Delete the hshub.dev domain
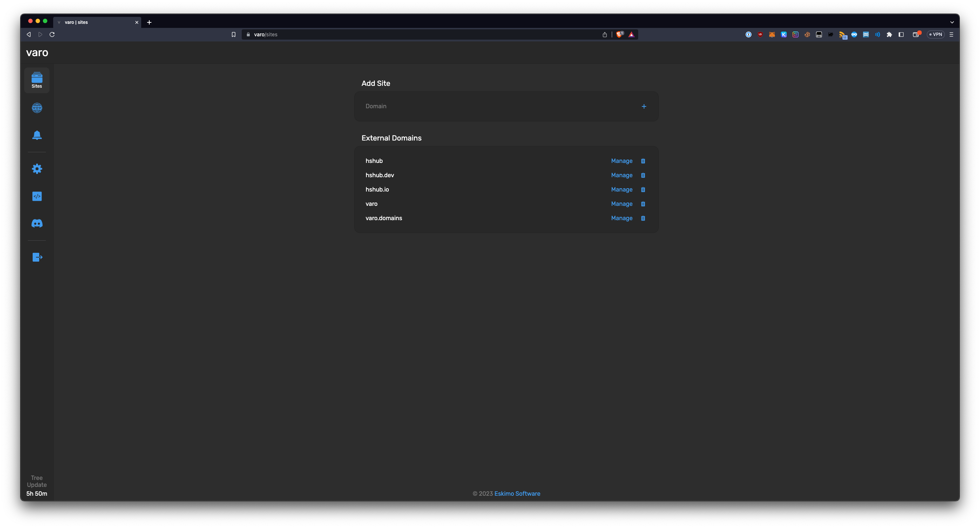 [x=643, y=175]
